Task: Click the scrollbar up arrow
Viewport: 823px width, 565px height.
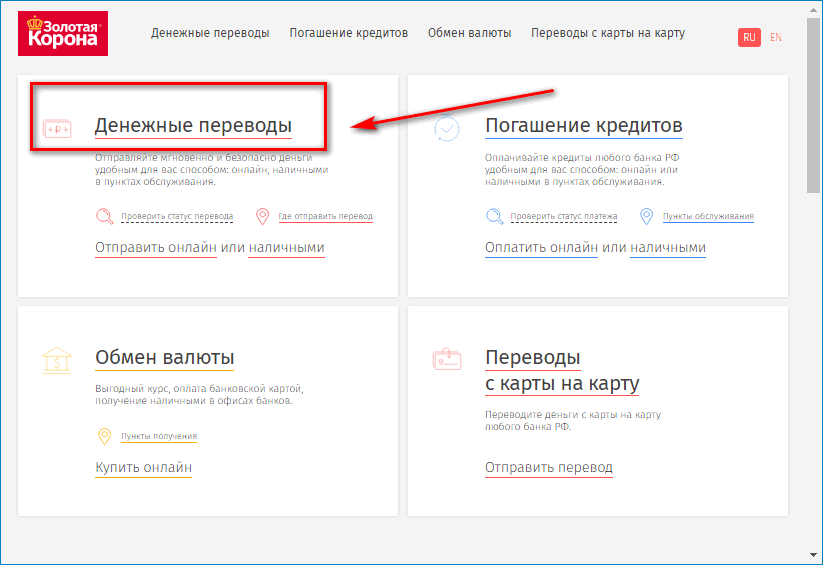Action: pyautogui.click(x=814, y=9)
